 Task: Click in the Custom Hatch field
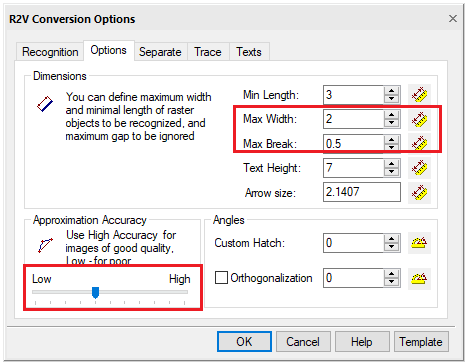pos(353,243)
